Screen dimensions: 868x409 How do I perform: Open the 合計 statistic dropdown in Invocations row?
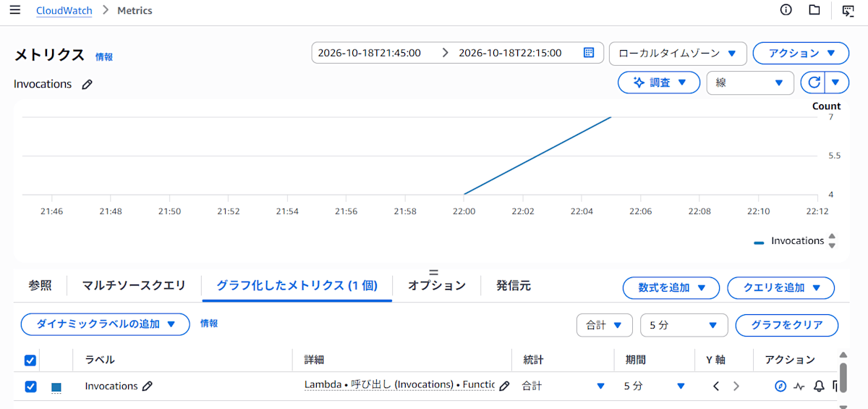(563, 386)
